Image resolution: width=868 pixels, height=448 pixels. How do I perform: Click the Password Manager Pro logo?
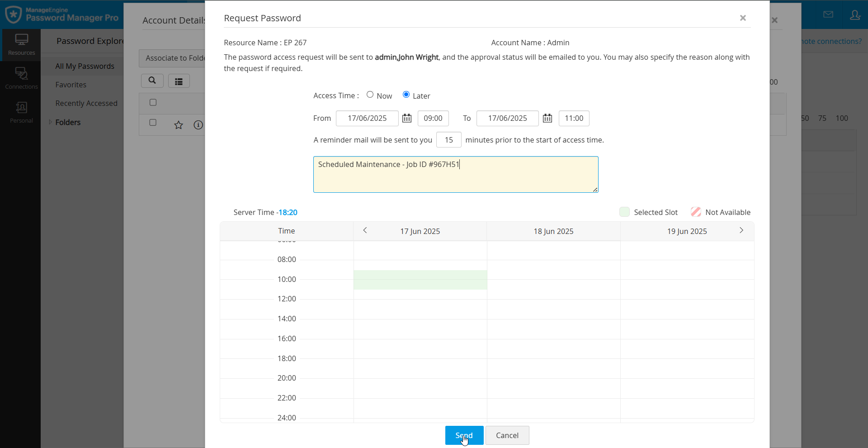point(62,14)
